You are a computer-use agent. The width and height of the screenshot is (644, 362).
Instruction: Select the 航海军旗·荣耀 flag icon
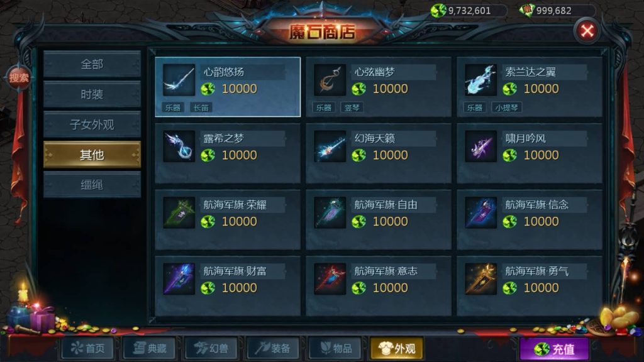coord(179,212)
